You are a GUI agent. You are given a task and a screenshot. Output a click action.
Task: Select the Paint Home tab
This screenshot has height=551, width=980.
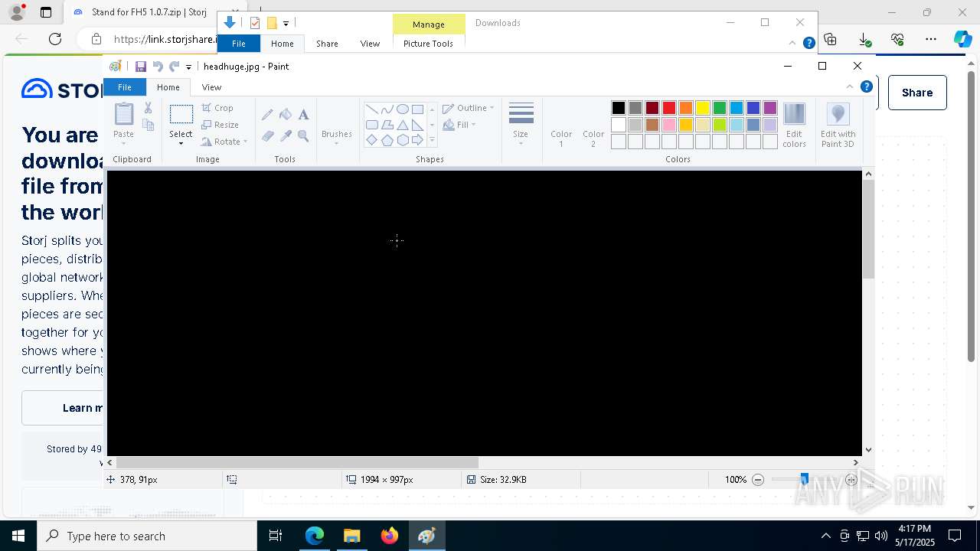[168, 87]
